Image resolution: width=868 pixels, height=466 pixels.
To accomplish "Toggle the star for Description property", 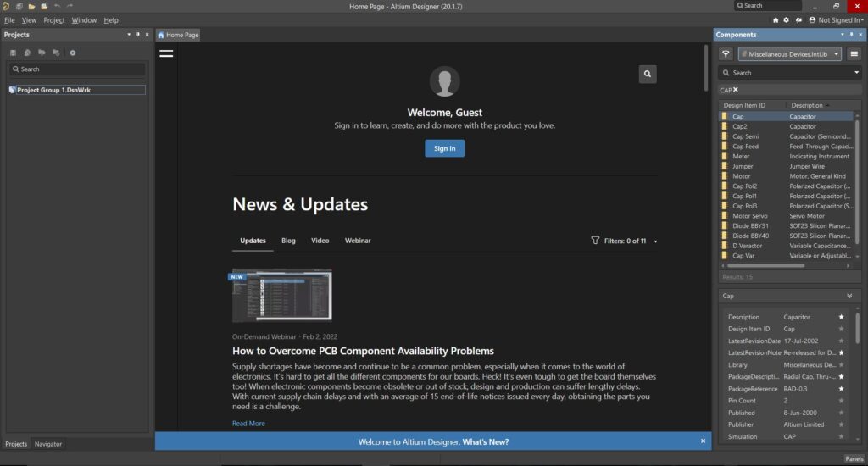I will pos(841,317).
